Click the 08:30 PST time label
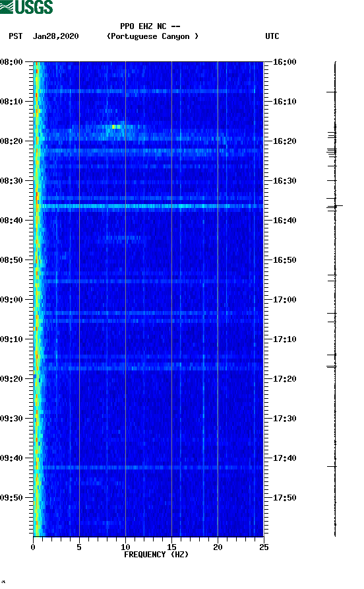The height and width of the screenshot is (589, 364). [12, 181]
